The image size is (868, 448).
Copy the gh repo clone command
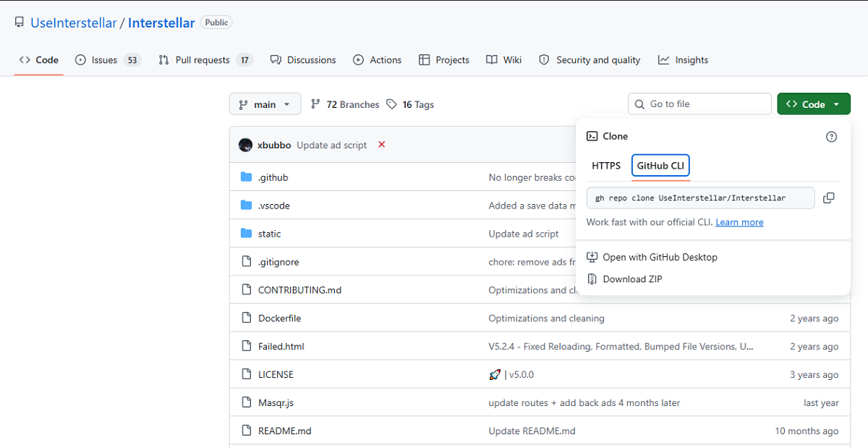[x=829, y=198]
